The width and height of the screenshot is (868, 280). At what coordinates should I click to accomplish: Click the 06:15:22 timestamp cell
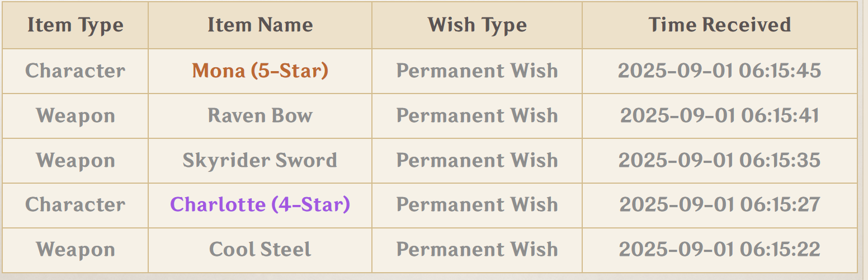[x=720, y=250]
